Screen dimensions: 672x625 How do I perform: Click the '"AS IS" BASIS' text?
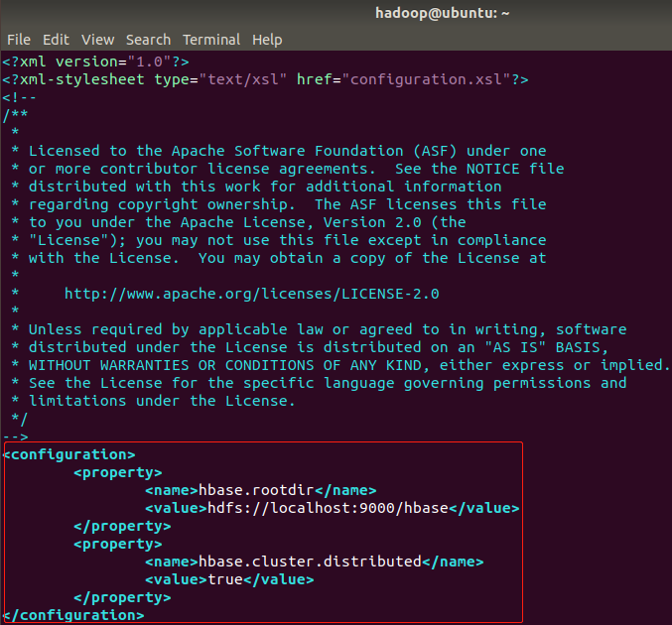546,347
